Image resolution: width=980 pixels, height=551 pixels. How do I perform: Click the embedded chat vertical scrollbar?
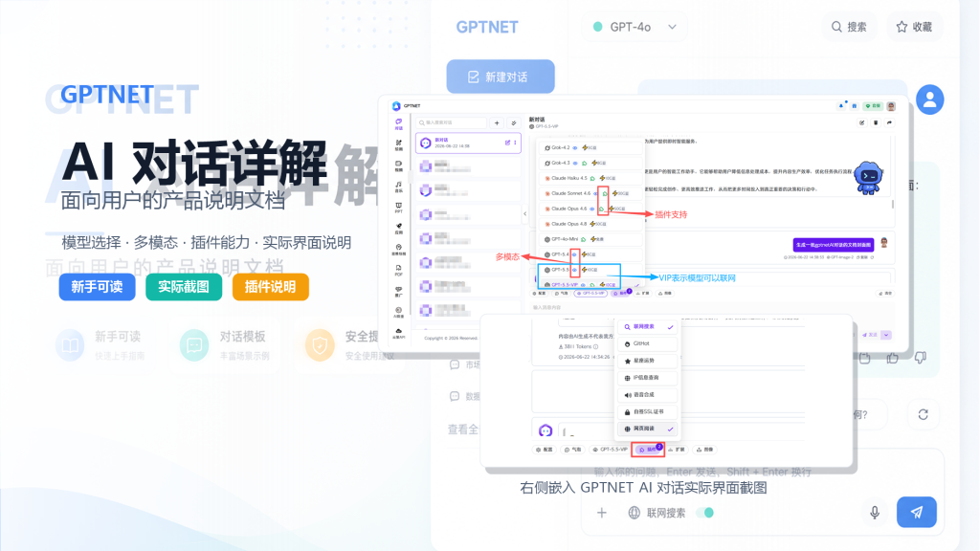[x=893, y=205]
